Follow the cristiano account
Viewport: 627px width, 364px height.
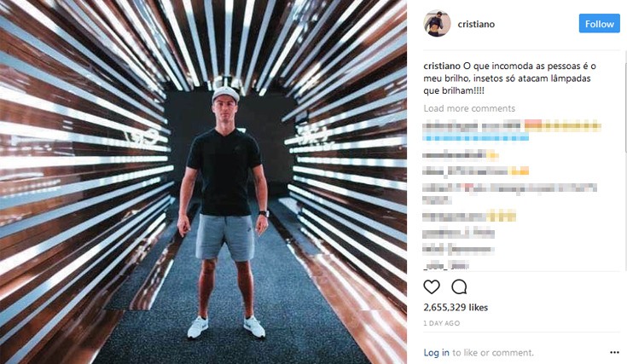(x=600, y=24)
